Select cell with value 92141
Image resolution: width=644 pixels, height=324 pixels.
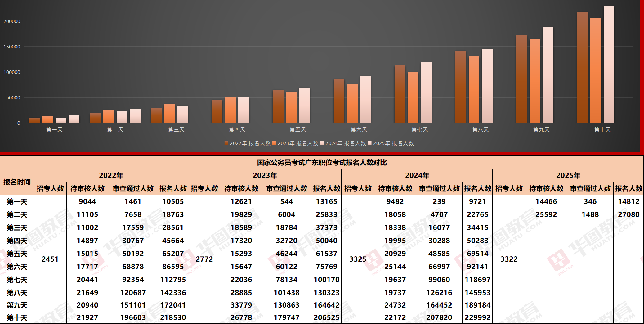[478, 267]
